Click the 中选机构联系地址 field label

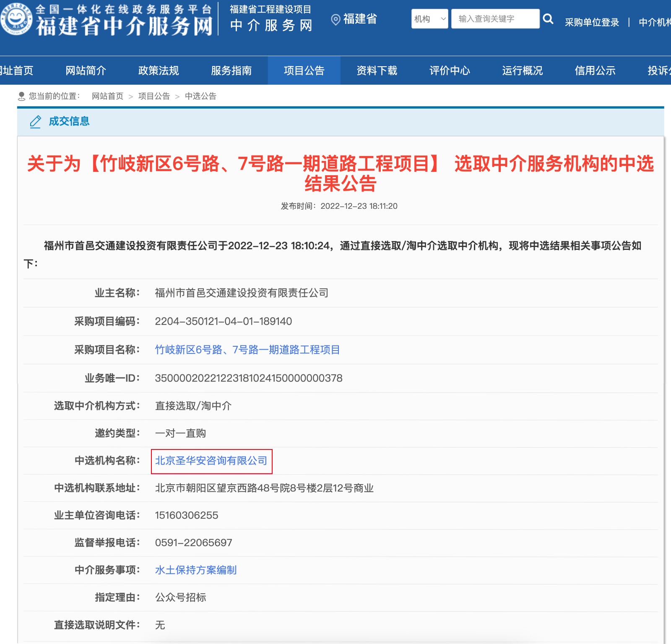tap(97, 488)
